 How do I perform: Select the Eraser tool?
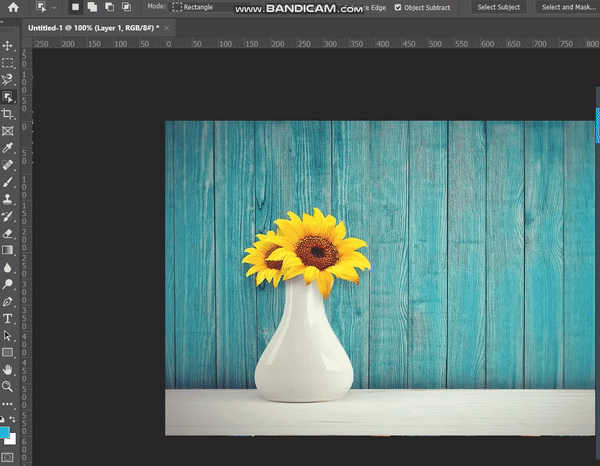pyautogui.click(x=7, y=233)
